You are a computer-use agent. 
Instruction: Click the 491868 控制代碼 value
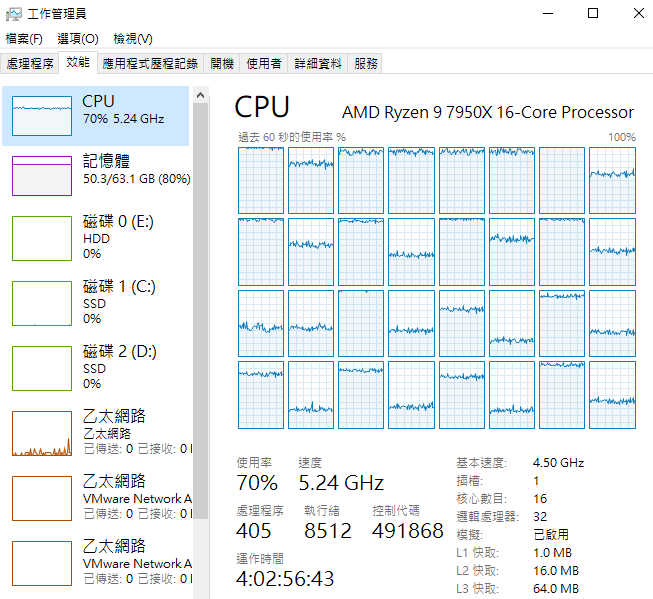[407, 531]
